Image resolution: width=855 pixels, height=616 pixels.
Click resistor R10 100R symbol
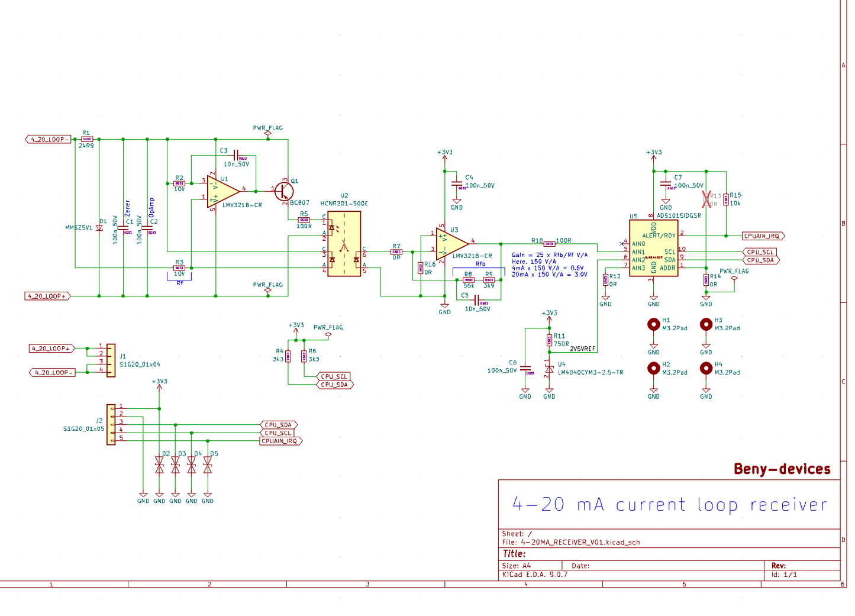coord(549,243)
